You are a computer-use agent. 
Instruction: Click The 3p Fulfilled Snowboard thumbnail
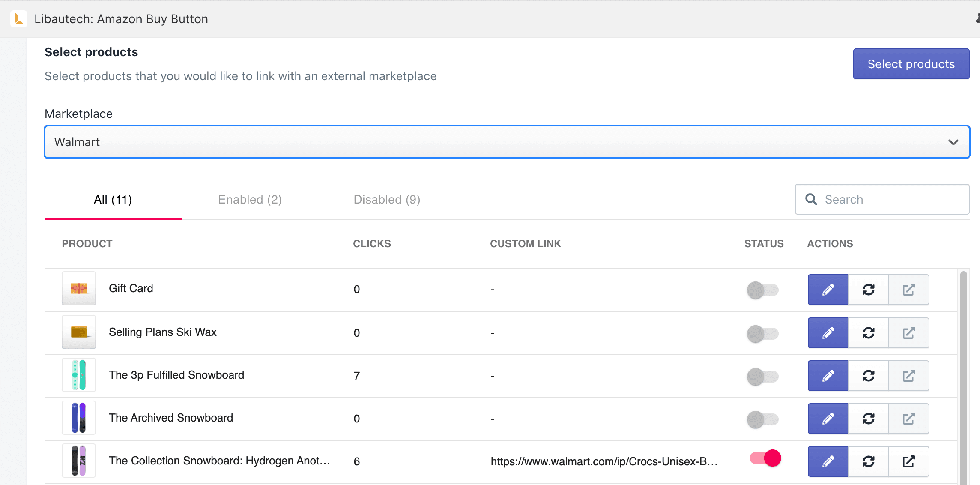pos(79,375)
